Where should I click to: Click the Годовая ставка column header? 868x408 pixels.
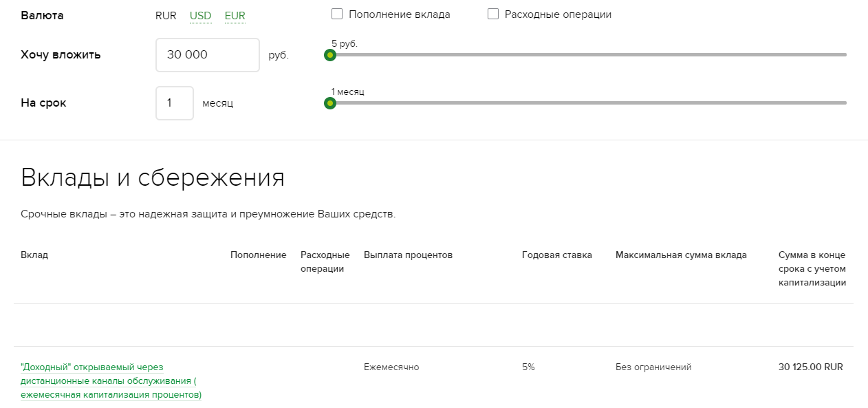[557, 255]
